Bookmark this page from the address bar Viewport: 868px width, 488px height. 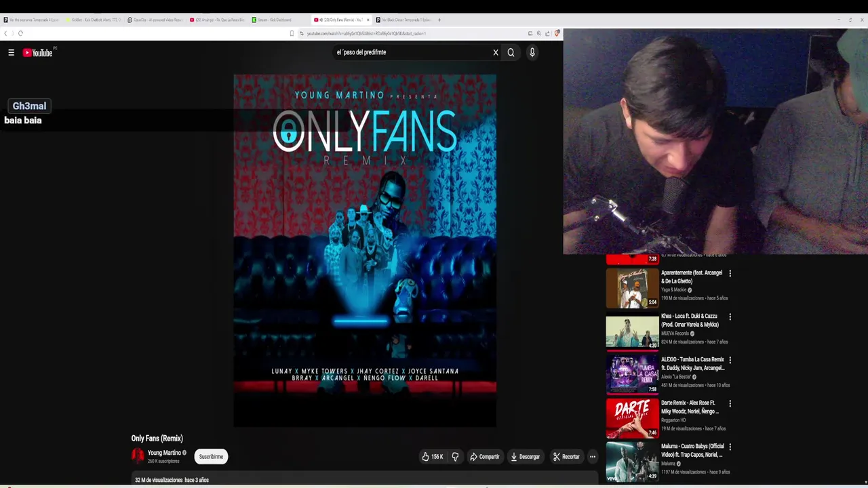coord(292,33)
